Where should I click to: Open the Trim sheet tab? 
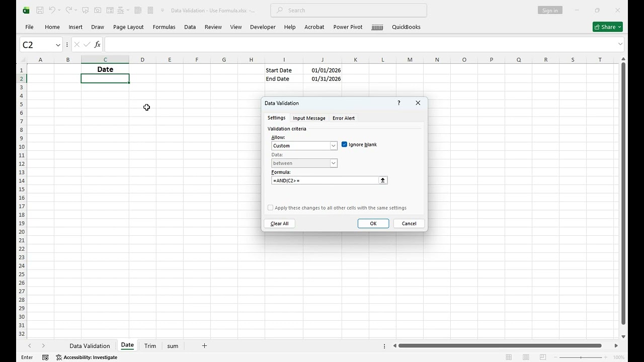150,346
